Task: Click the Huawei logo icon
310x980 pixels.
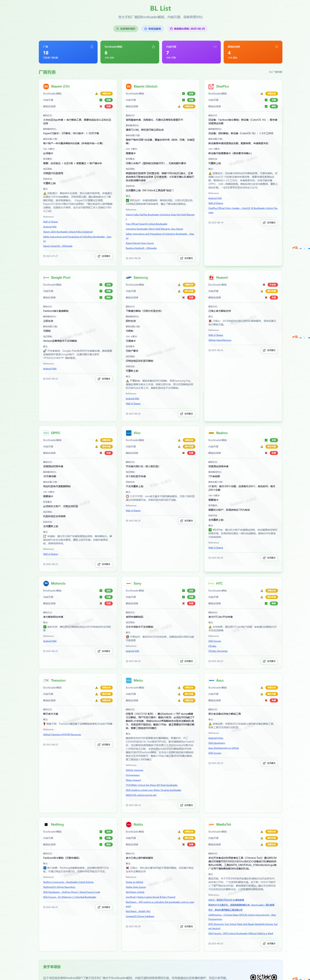Action: (x=211, y=277)
